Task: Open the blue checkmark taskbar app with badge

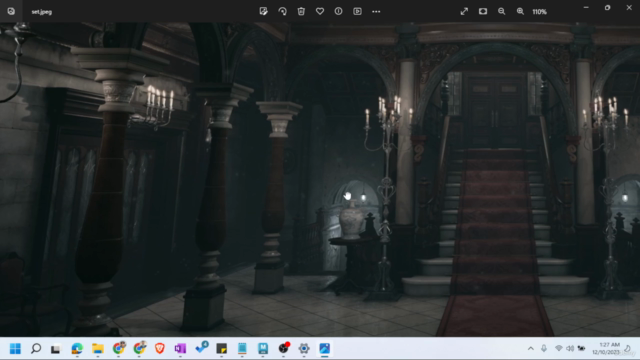Action: pyautogui.click(x=202, y=348)
